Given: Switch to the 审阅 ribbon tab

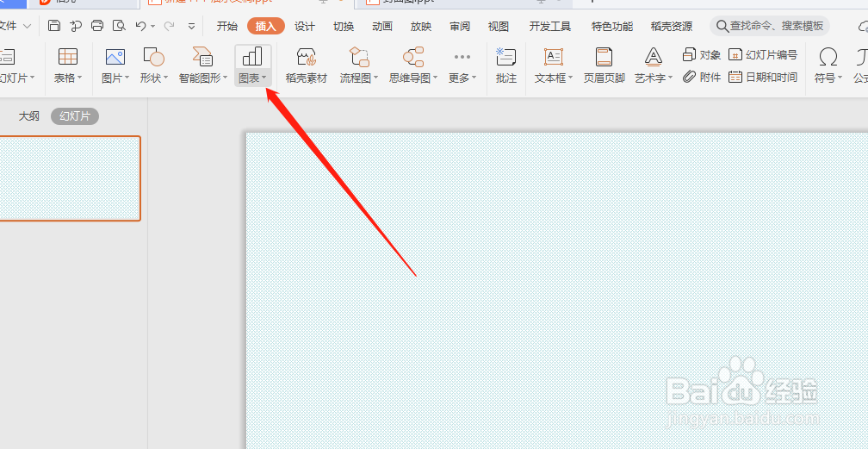Looking at the screenshot, I should [460, 26].
